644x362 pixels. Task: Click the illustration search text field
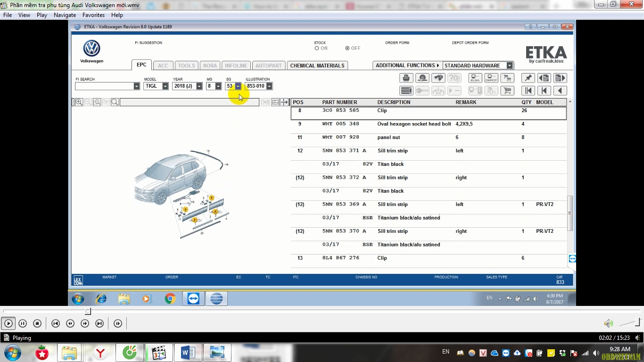coord(189,102)
